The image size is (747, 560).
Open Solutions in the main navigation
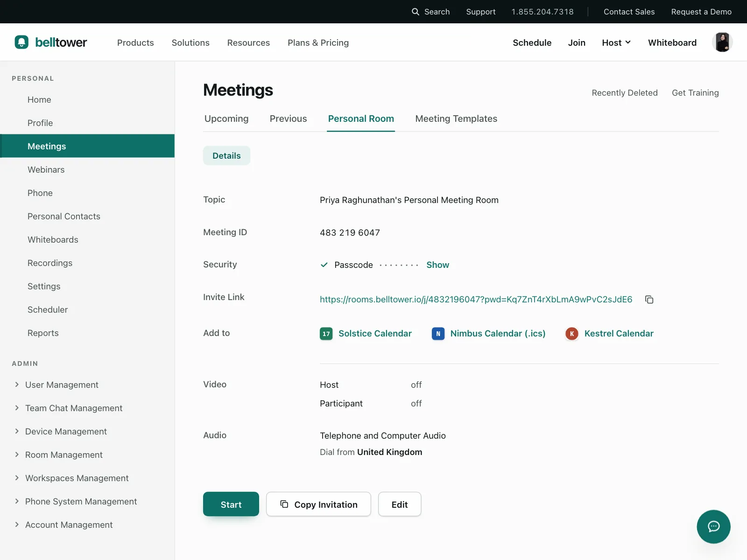[190, 43]
